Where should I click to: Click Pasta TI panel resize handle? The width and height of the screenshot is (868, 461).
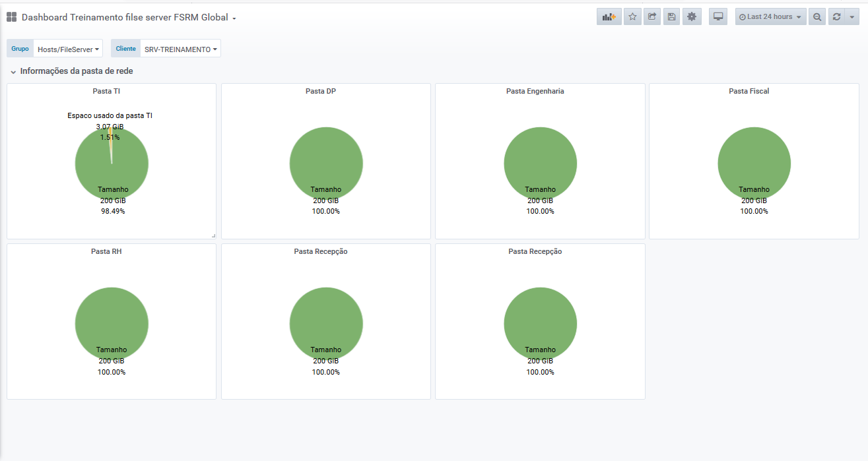[x=213, y=235]
